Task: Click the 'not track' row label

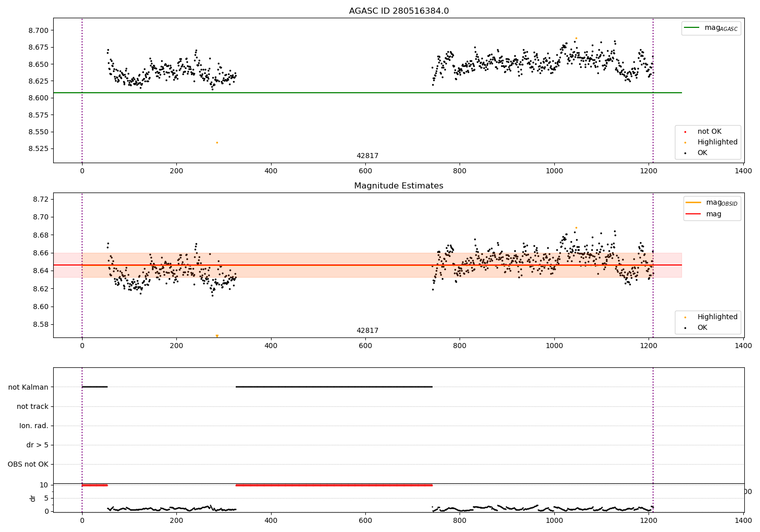Action: [x=32, y=406]
